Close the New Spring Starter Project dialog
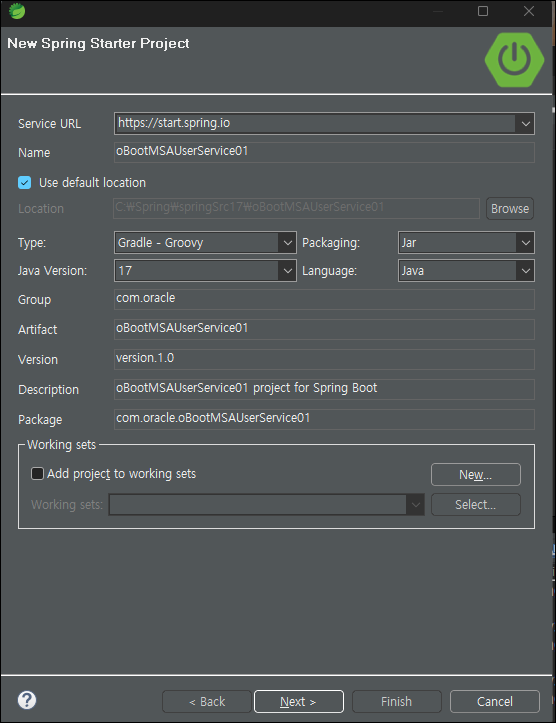Image resolution: width=556 pixels, height=723 pixels. point(529,11)
